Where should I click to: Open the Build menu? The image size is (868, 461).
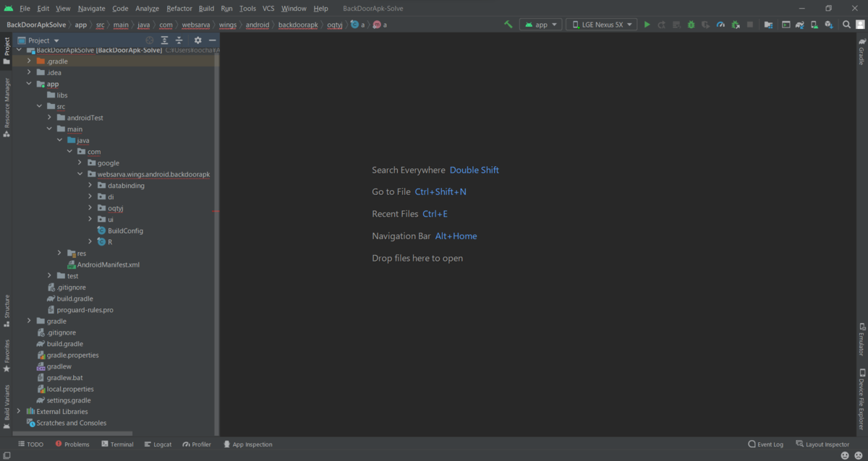206,9
